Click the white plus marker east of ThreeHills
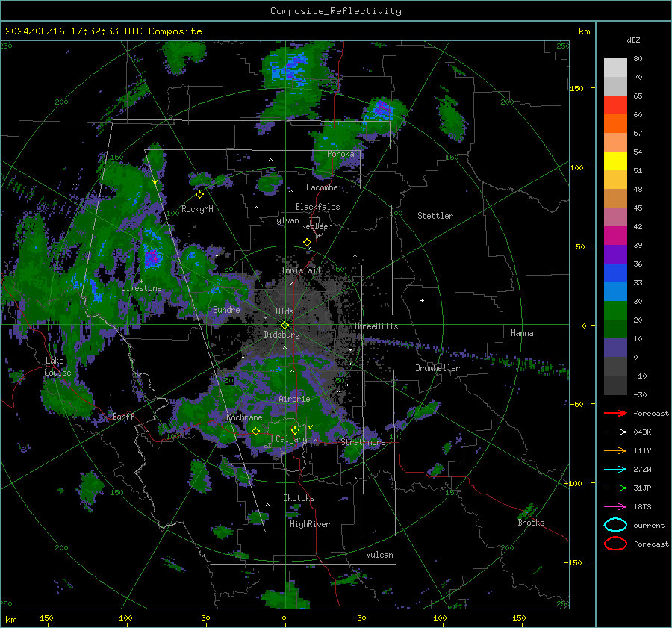 (x=422, y=300)
